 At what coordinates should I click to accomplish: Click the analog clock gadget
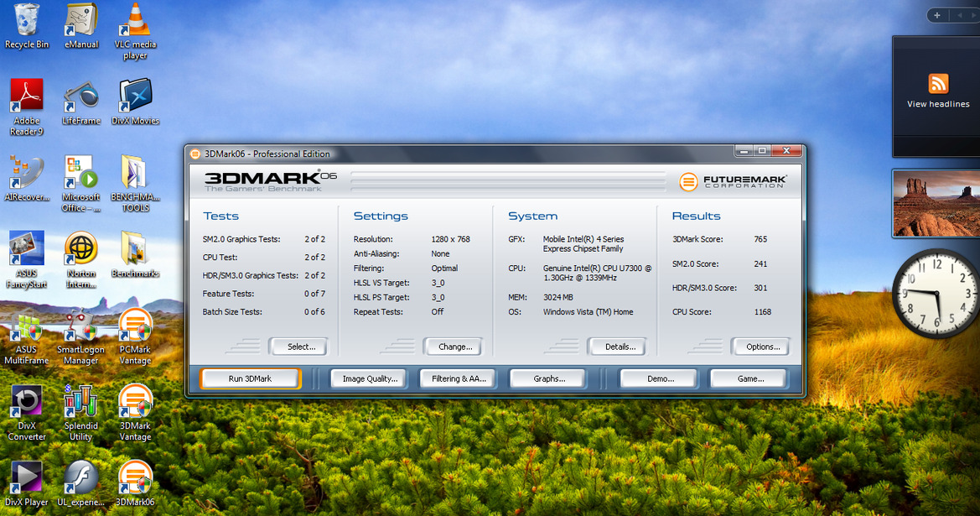click(x=936, y=294)
